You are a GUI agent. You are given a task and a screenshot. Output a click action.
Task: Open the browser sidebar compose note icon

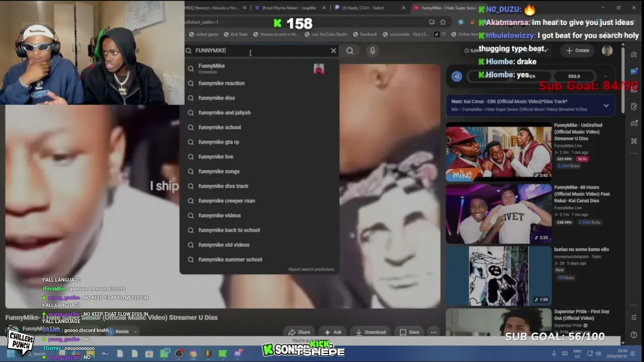coord(634,106)
